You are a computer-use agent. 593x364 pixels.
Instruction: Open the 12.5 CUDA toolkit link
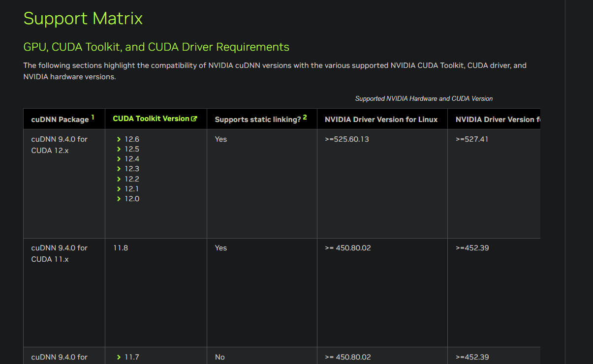click(131, 149)
